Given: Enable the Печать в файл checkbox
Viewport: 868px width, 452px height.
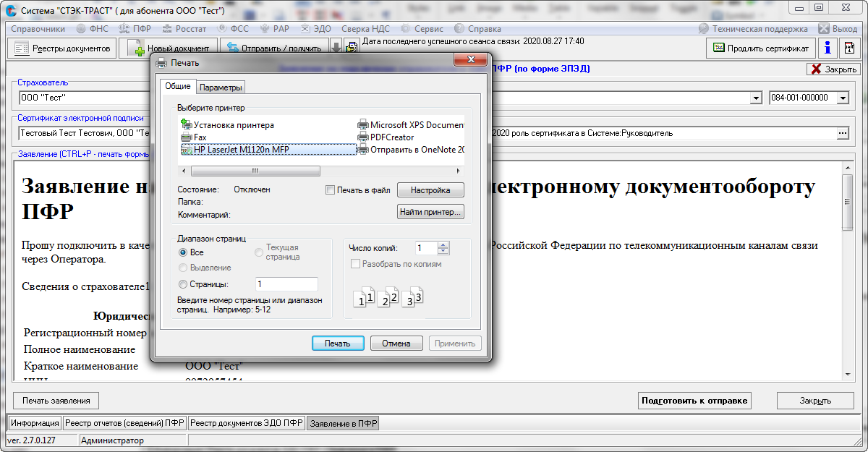Looking at the screenshot, I should tap(330, 190).
